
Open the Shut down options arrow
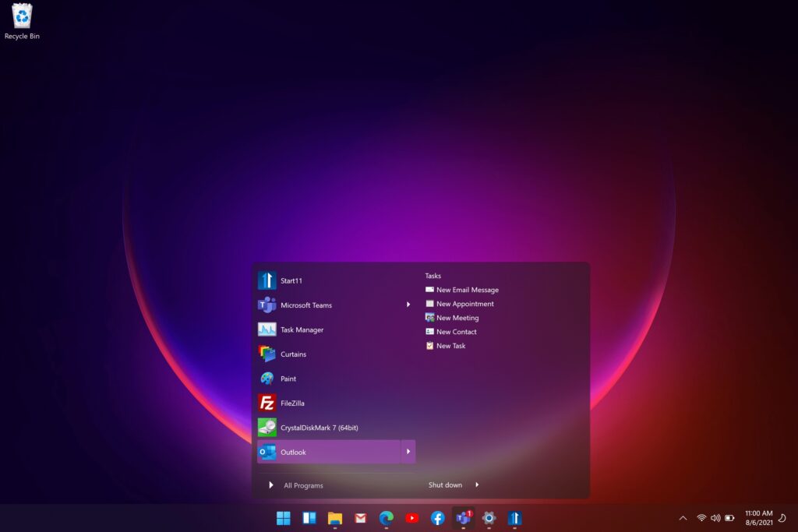477,484
